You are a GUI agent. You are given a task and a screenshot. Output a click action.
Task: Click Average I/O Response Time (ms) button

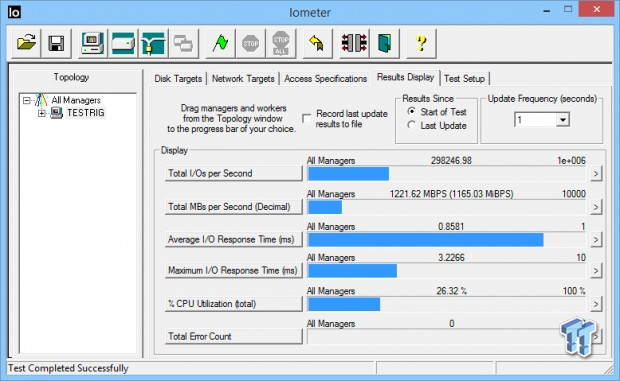[x=233, y=240]
